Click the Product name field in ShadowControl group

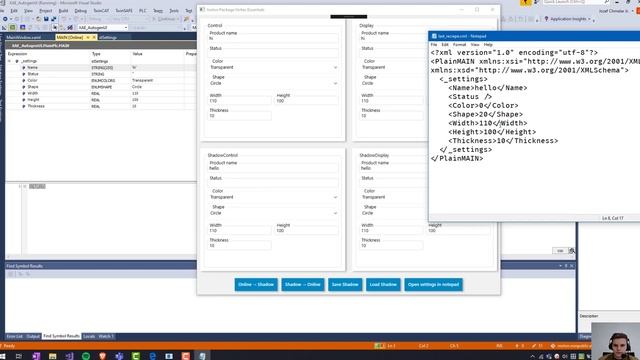(x=273, y=168)
